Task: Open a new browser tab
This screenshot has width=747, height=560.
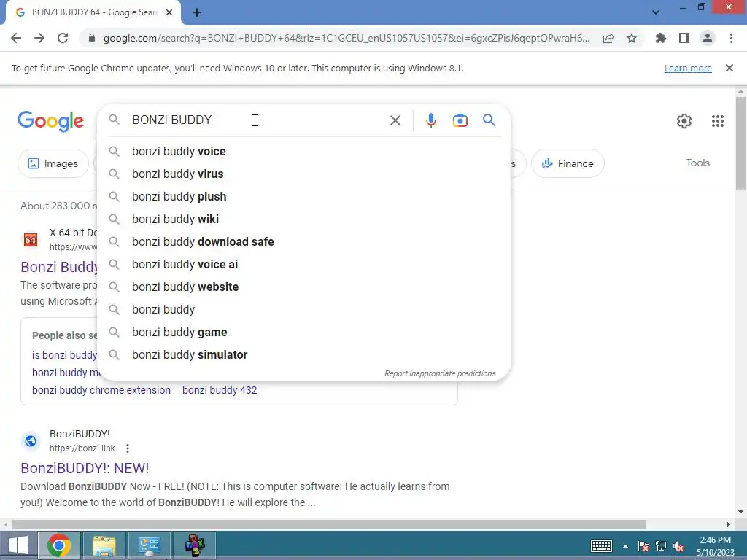Action: (x=197, y=12)
